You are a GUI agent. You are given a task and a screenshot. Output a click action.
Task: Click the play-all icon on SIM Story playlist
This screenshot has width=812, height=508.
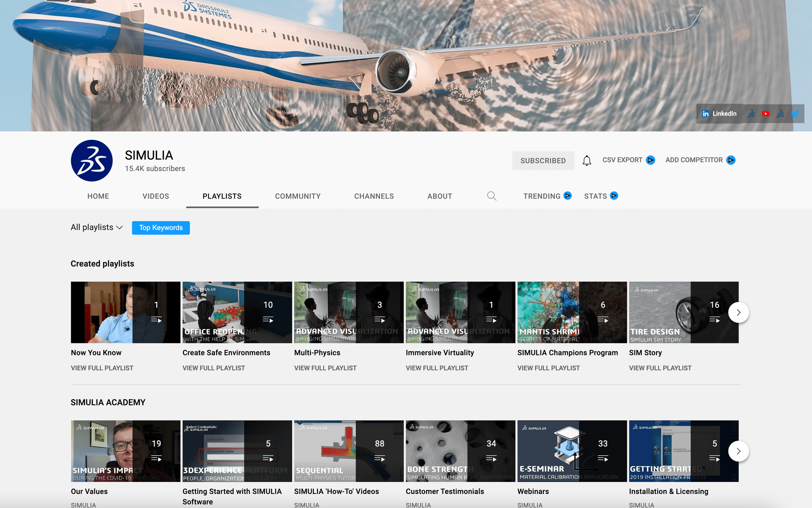[714, 320]
